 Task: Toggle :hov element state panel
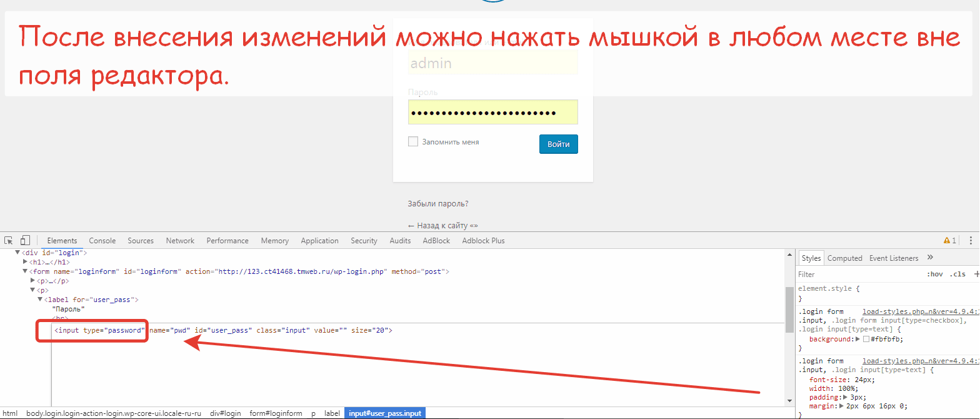click(935, 275)
